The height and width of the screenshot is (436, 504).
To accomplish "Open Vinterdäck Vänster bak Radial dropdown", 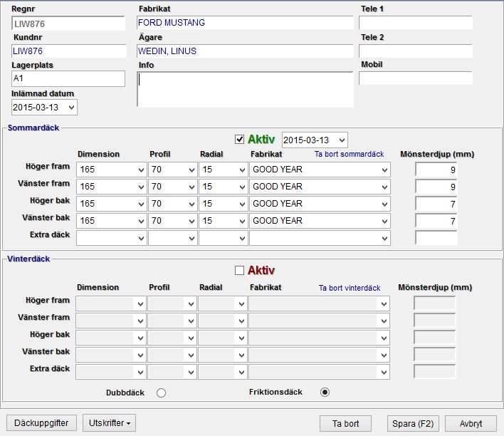I will (x=241, y=355).
